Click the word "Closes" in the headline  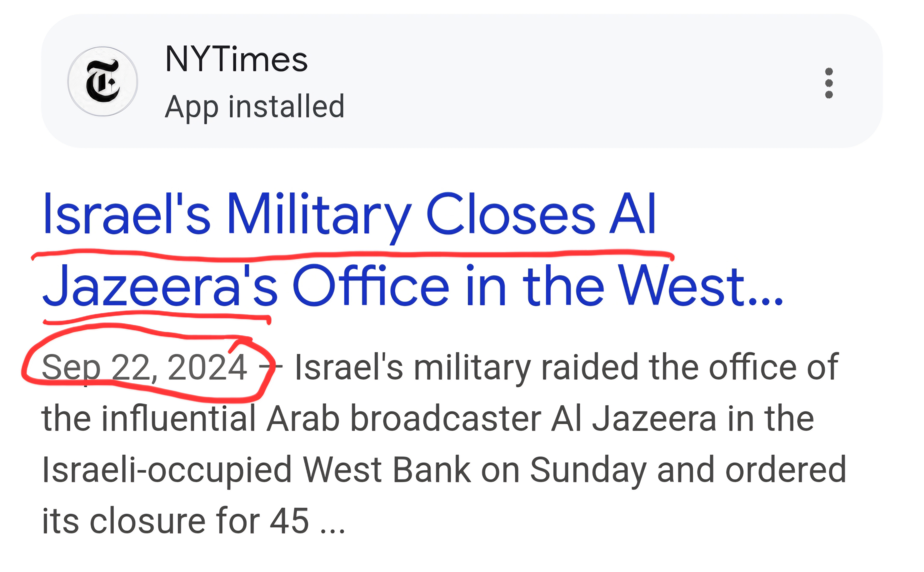tap(511, 215)
